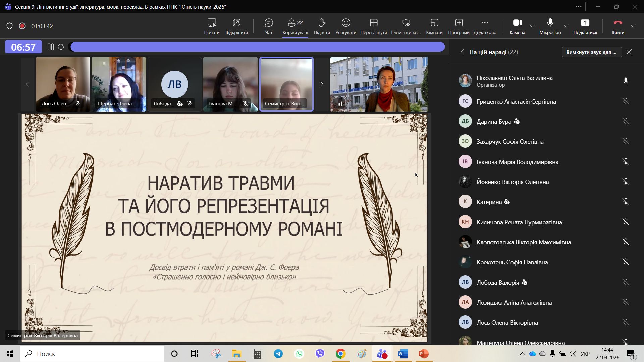
Task: Toggle muted mic for Гриценко Анастасія Сергіївна
Action: [625, 101]
